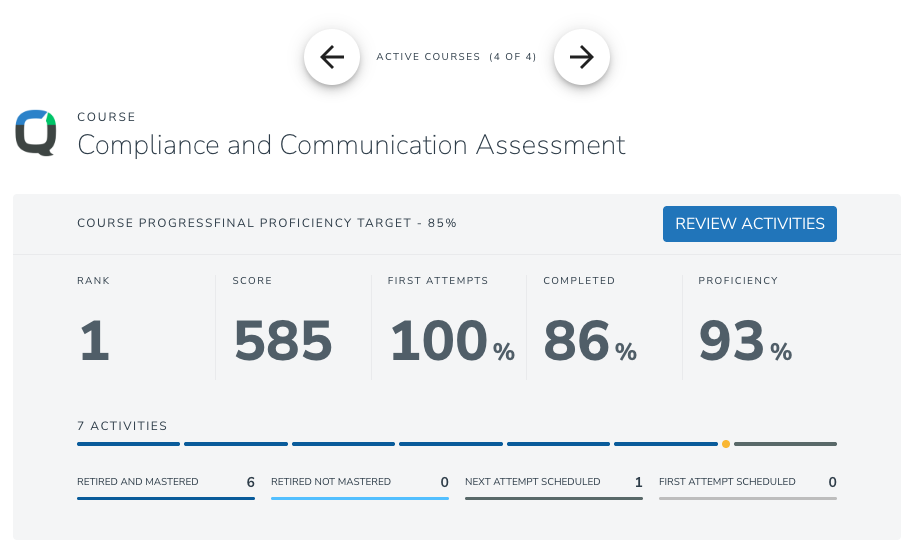Click the Retired and Mastered label

click(x=138, y=481)
